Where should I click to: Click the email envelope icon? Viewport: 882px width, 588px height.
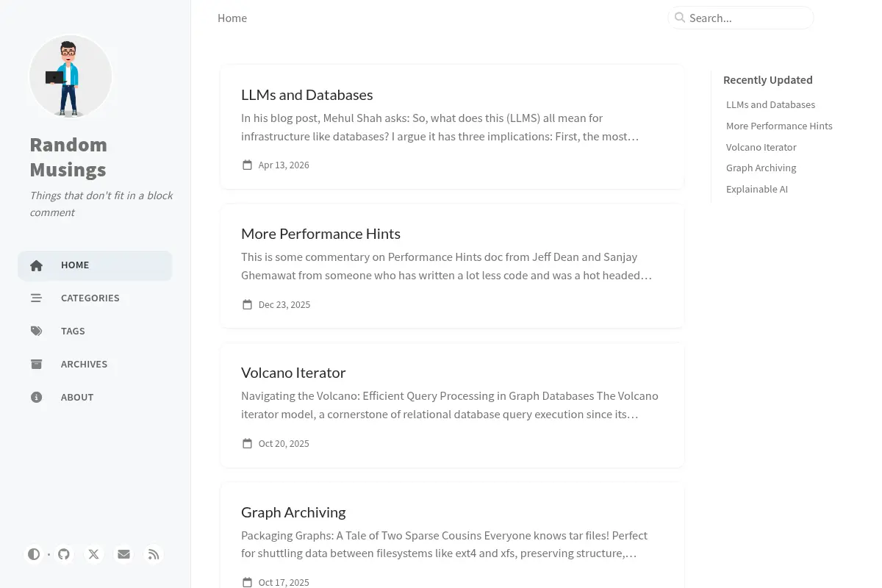point(123,554)
